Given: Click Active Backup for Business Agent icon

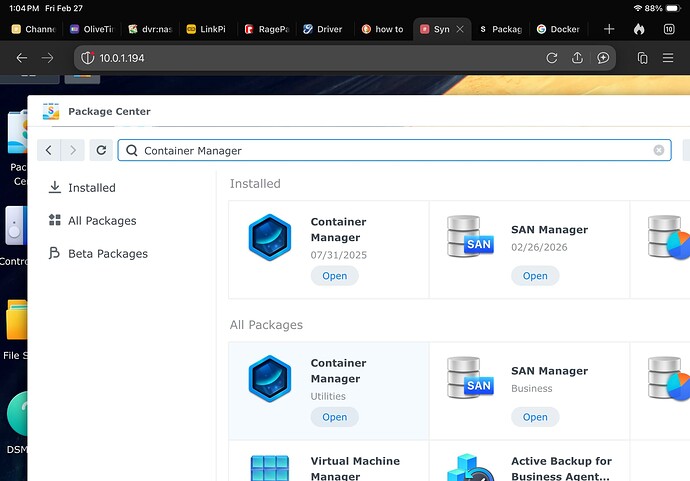Looking at the screenshot, I should (470, 468).
